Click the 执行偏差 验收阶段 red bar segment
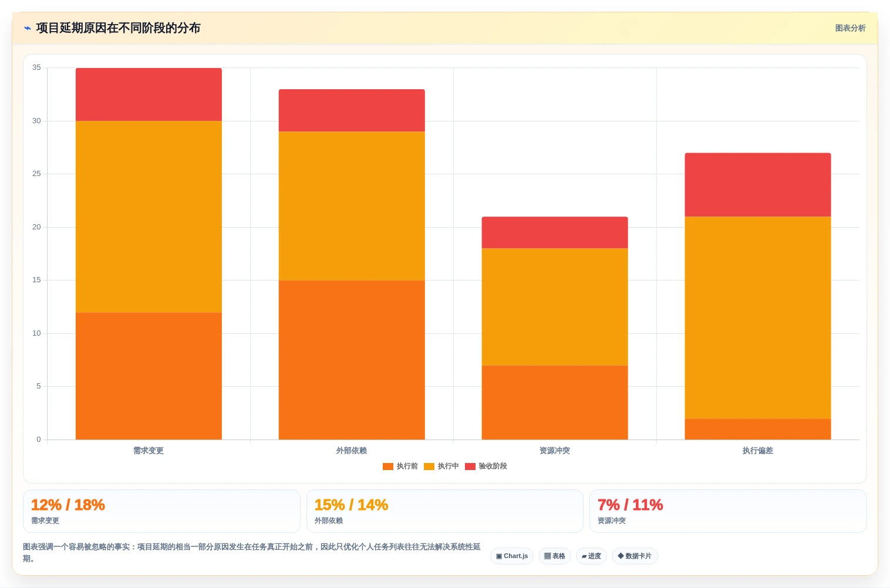This screenshot has height=588, width=890. point(758,185)
